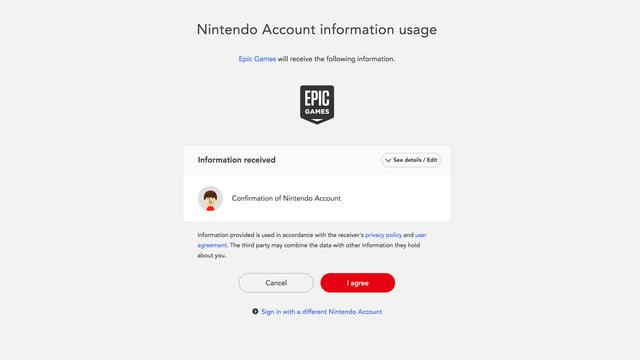Click the 'will receive the following information' text
This screenshot has width=640, height=360.
click(336, 59)
